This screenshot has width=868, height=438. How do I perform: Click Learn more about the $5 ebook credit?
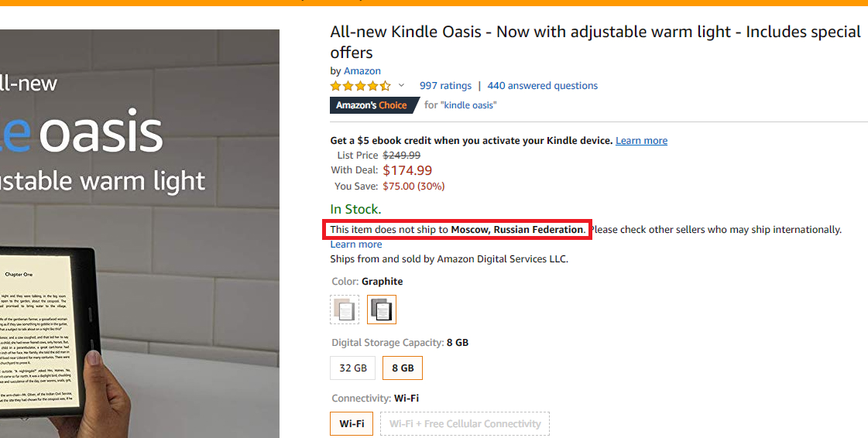(641, 141)
